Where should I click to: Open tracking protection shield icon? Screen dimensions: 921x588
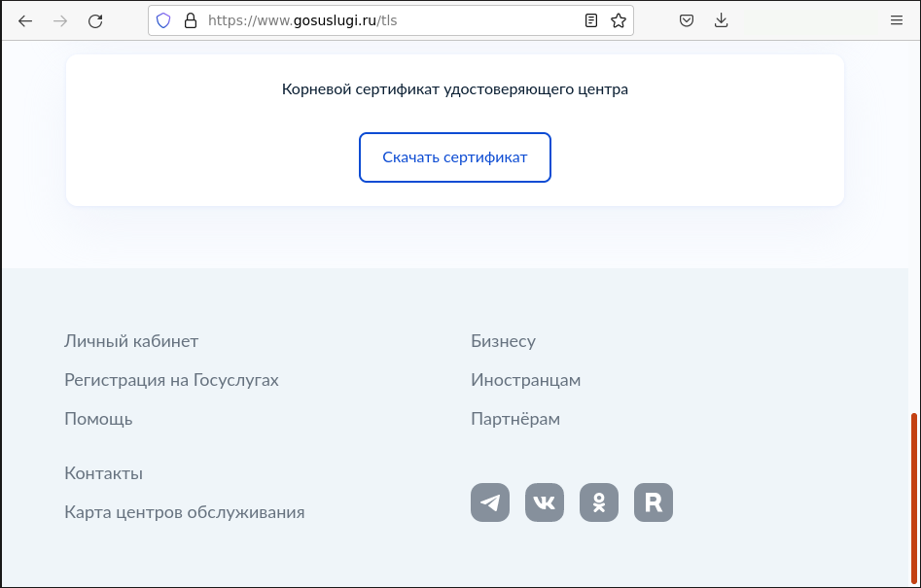tap(163, 21)
